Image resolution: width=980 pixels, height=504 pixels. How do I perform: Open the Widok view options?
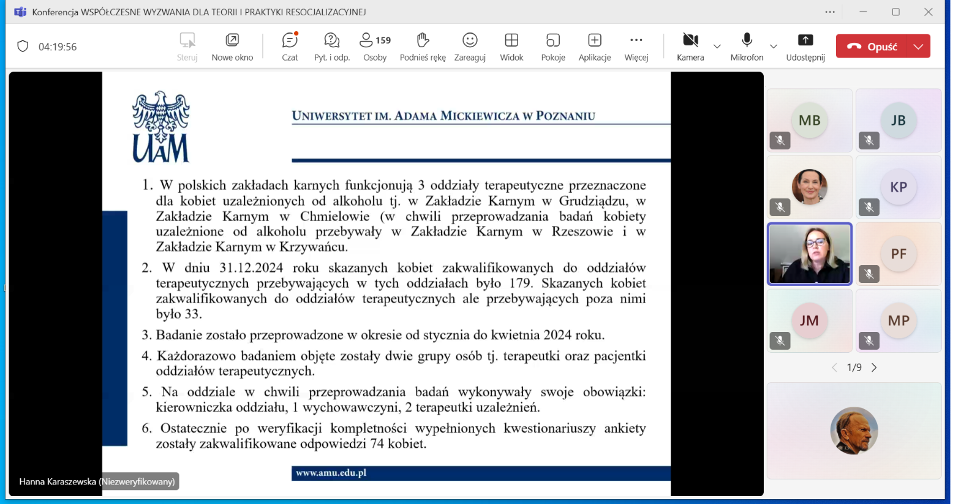(511, 47)
